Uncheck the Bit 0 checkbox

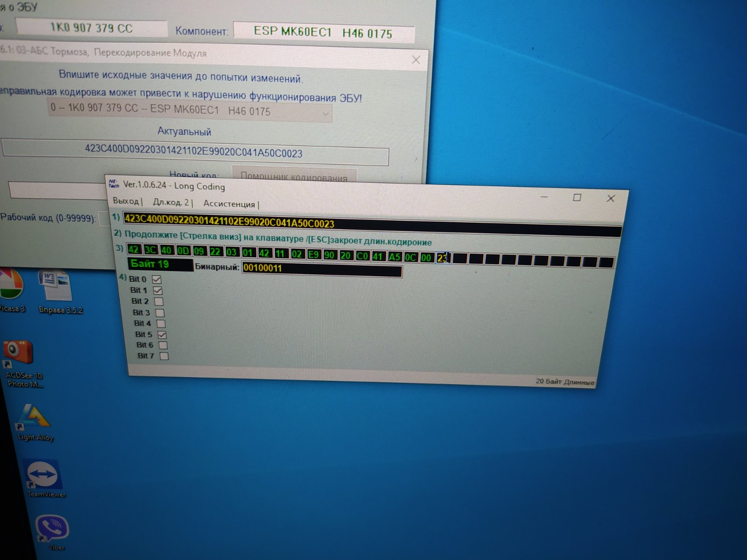click(157, 280)
